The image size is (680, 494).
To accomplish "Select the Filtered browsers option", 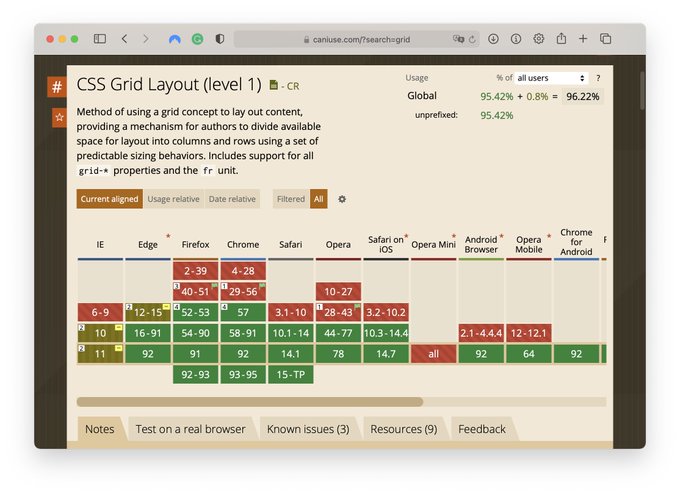I will pos(291,199).
